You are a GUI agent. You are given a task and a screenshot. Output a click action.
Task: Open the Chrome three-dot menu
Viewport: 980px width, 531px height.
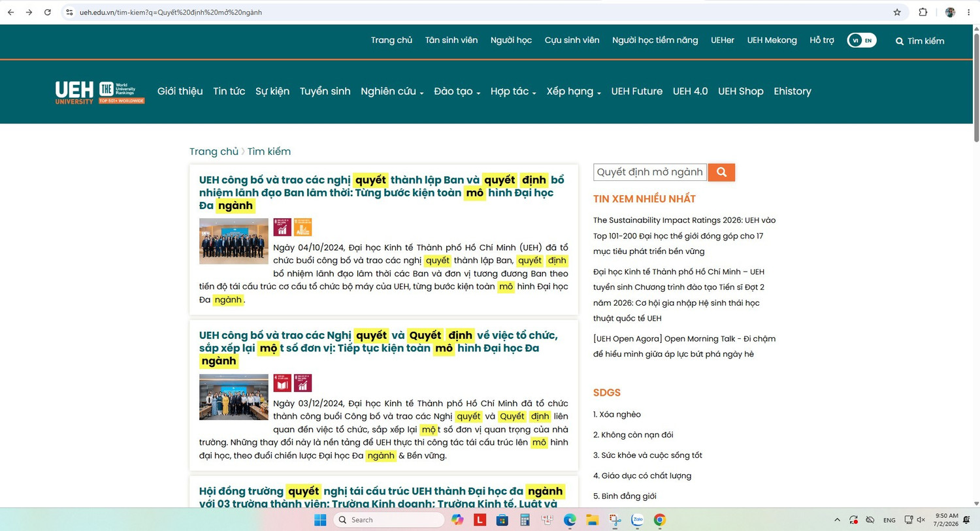(968, 12)
